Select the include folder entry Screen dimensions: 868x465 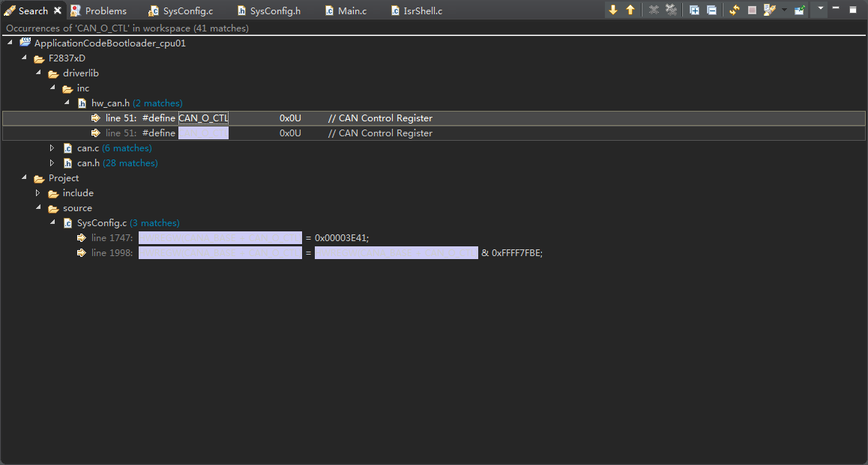[x=78, y=192]
